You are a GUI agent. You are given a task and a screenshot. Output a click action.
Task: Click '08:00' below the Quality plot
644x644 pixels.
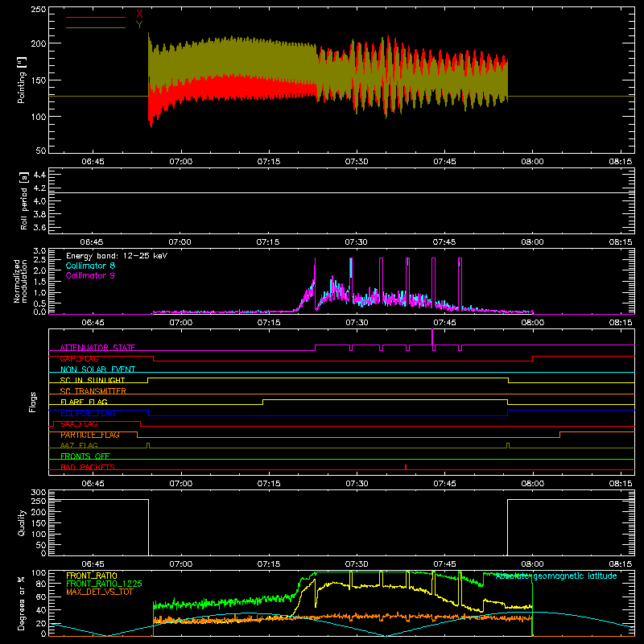tap(533, 564)
